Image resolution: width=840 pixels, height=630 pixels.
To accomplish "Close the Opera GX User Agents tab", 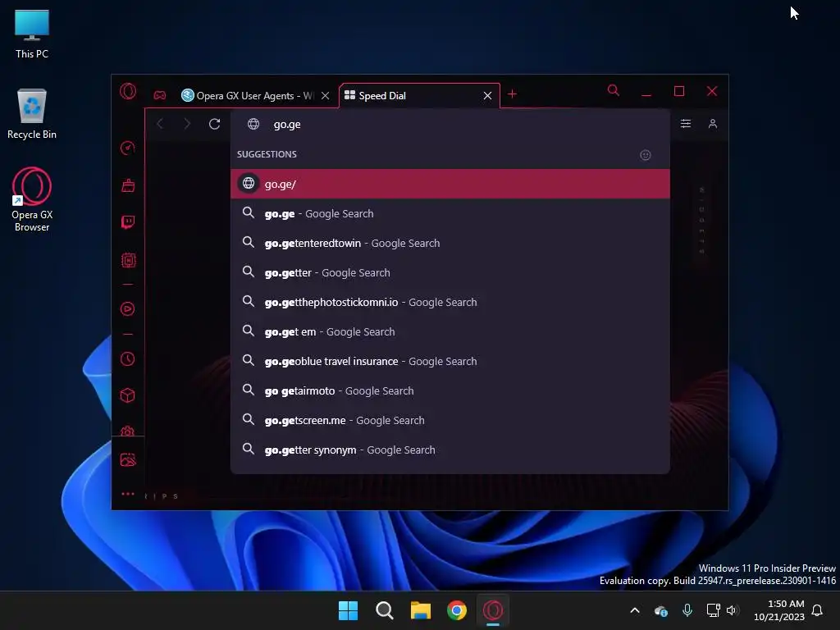I will pyautogui.click(x=325, y=96).
